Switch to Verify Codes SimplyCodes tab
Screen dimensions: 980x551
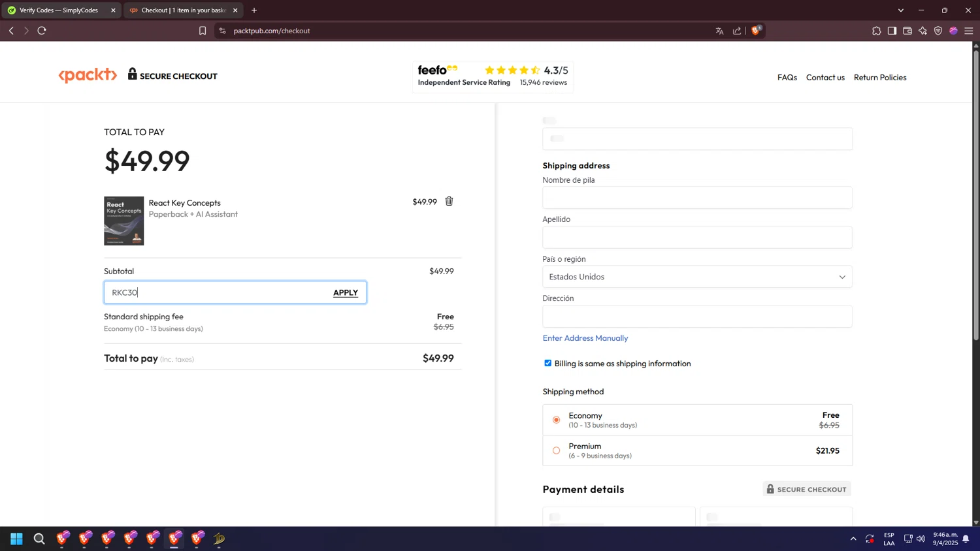tap(60, 10)
